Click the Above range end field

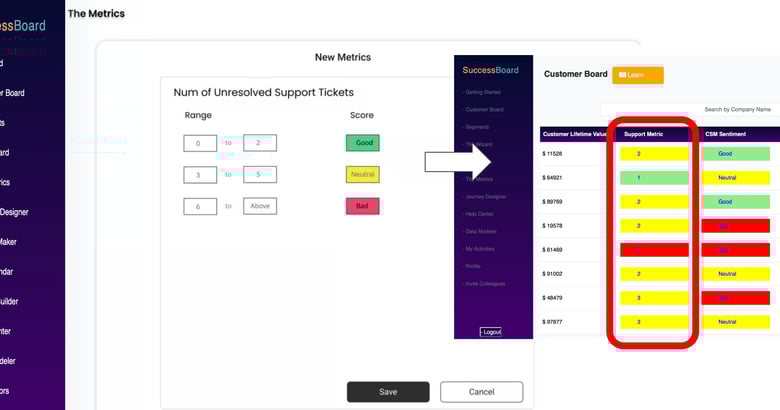(260, 206)
